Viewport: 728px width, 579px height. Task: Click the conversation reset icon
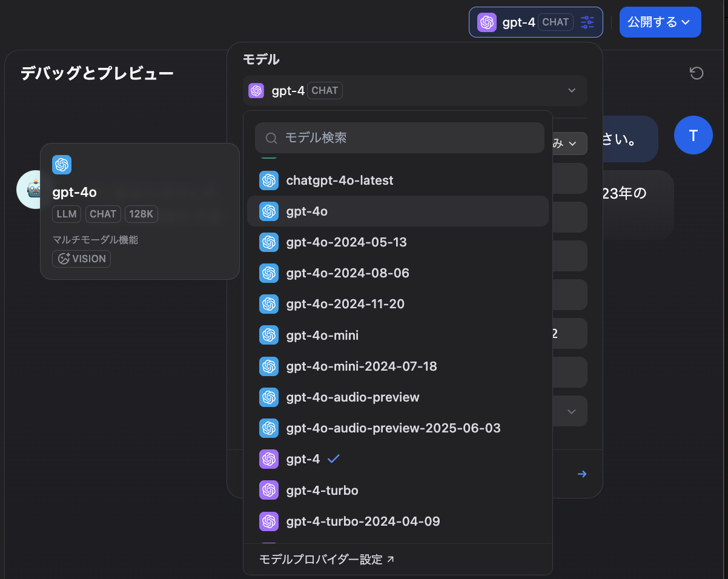coord(697,73)
